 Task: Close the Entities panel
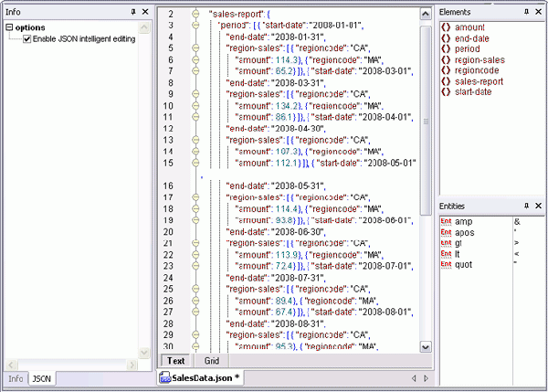click(539, 206)
